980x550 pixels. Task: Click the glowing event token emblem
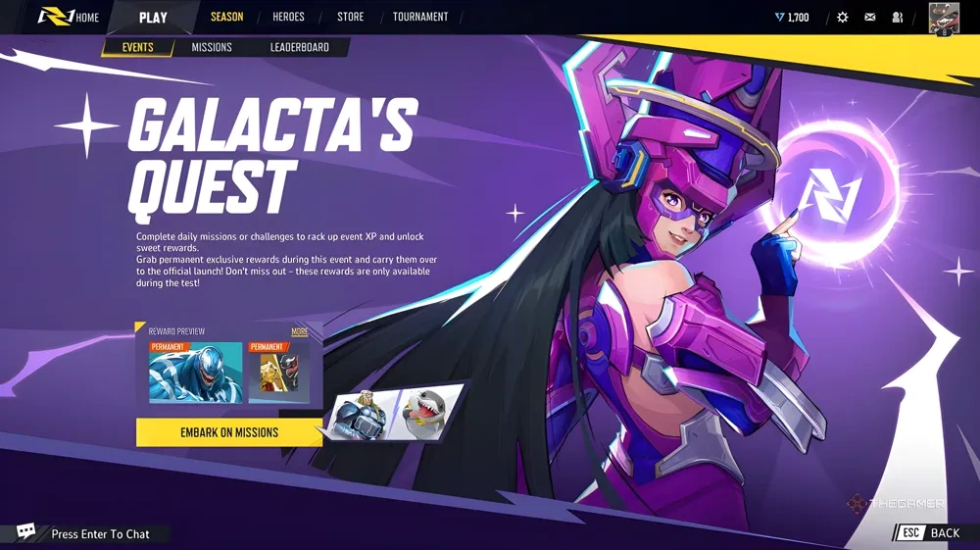tap(831, 195)
